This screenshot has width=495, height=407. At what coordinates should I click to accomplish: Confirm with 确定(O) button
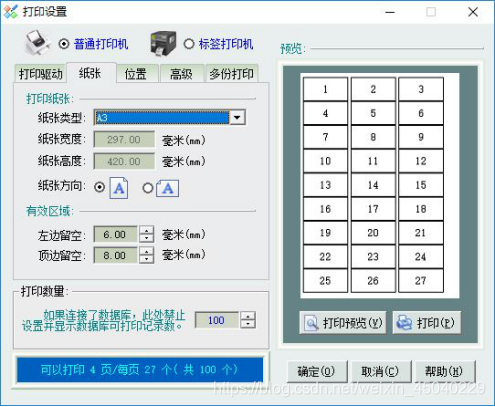[317, 371]
